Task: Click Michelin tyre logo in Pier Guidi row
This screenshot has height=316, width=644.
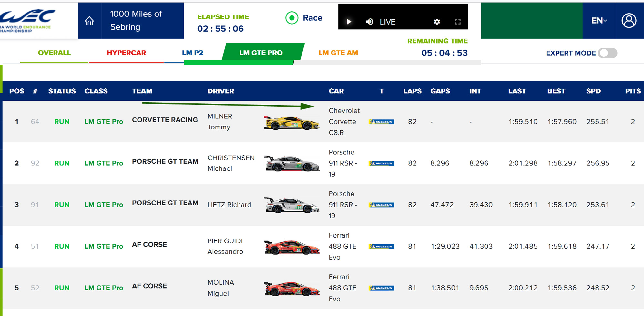Action: (381, 247)
